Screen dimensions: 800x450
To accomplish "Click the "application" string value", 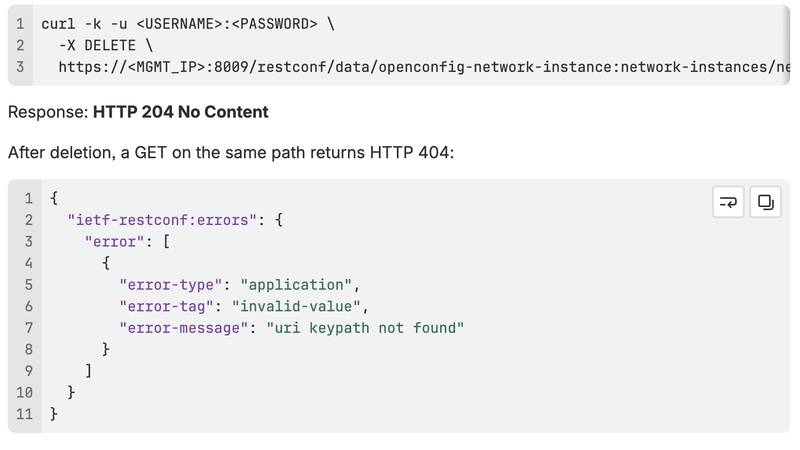I will 296,285.
